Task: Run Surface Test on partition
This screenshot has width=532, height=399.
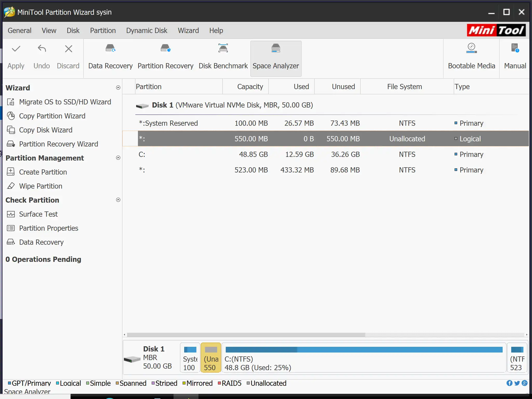Action: 38,214
